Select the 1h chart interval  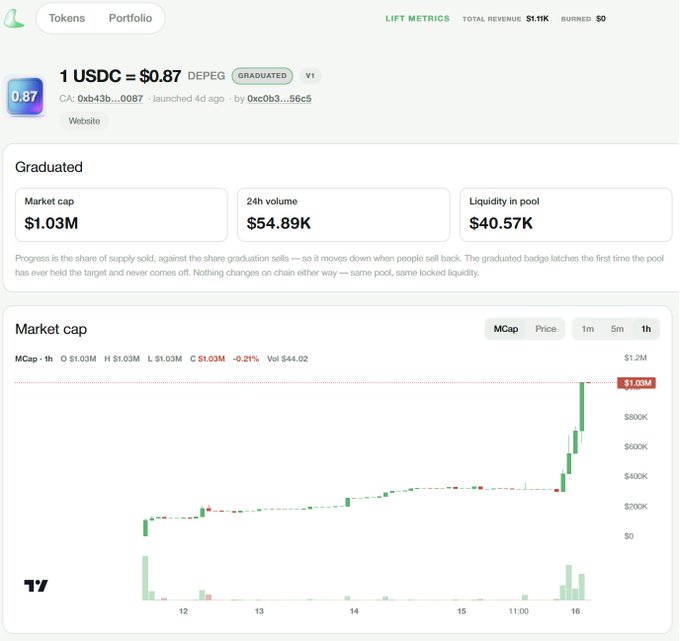tap(646, 329)
